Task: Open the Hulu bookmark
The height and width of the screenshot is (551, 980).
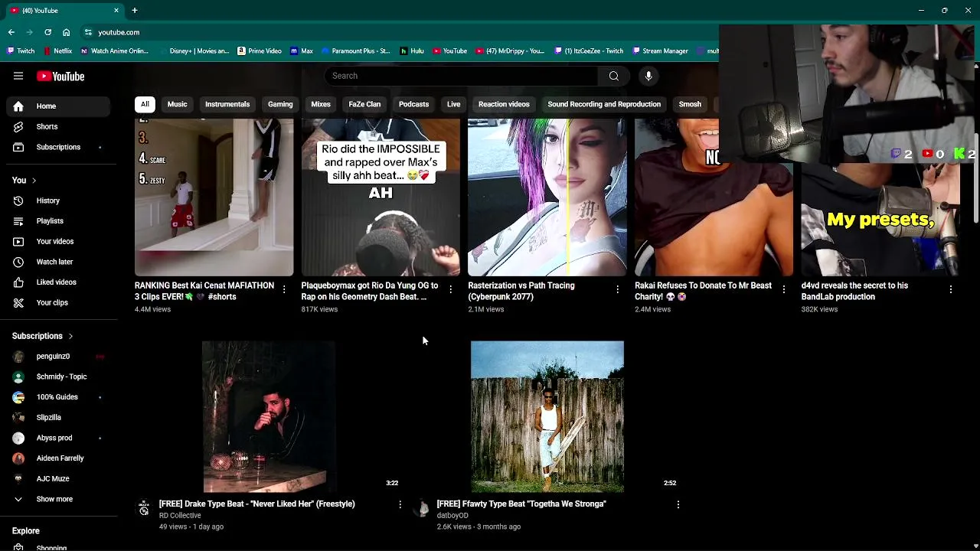Action: click(411, 51)
